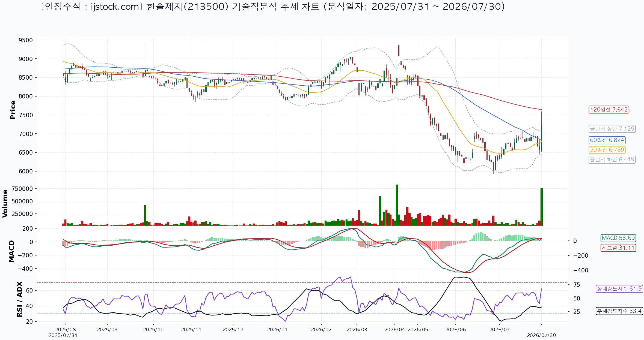This screenshot has height=340, width=644.
Task: Click the chart title text at top
Action: pos(272,7)
